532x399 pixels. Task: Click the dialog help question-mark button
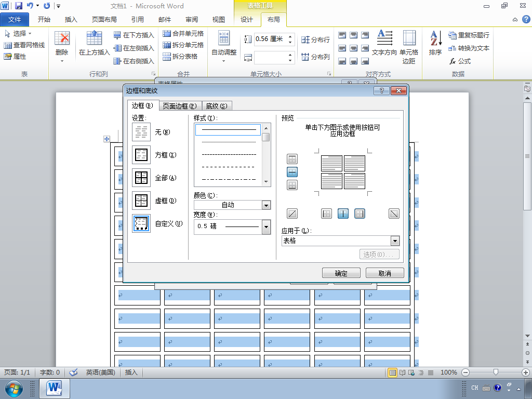tap(381, 90)
